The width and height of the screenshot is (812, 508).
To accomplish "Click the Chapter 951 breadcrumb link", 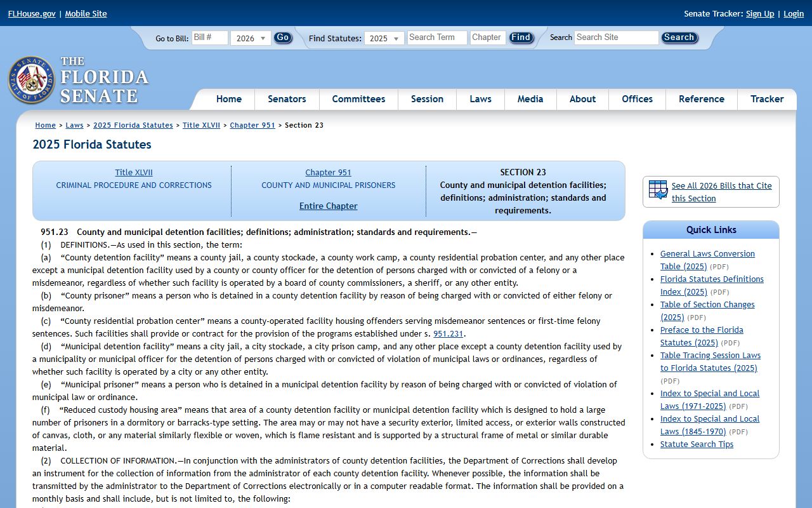I will 252,125.
